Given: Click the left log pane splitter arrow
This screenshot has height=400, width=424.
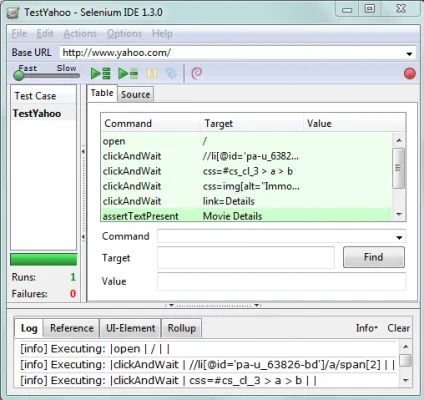Looking at the screenshot, I should point(171,305).
